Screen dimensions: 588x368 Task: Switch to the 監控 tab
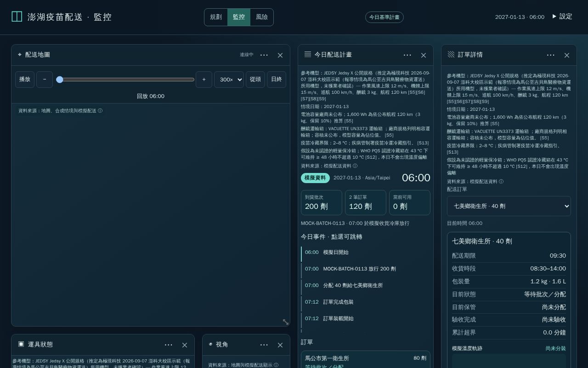click(239, 17)
